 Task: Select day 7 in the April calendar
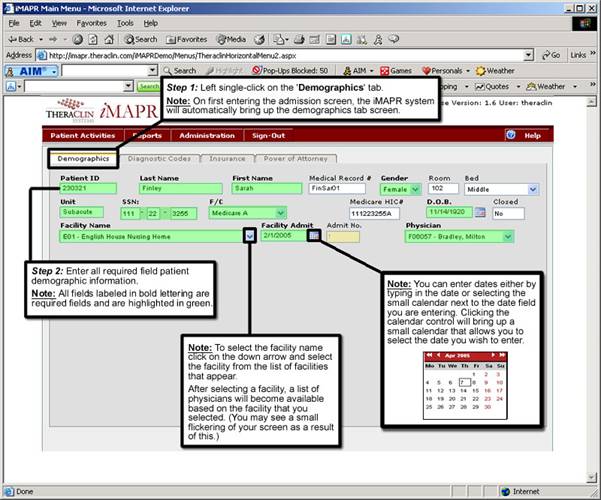[464, 382]
